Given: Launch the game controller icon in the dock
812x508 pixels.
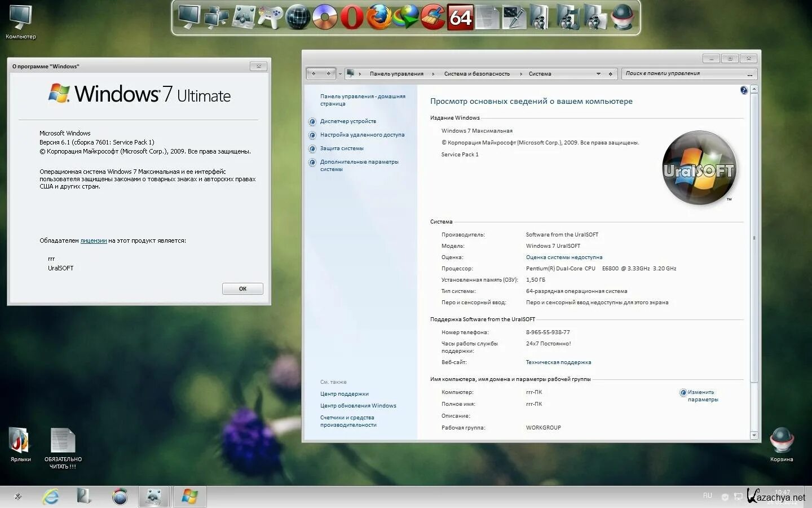Looking at the screenshot, I should 271,17.
